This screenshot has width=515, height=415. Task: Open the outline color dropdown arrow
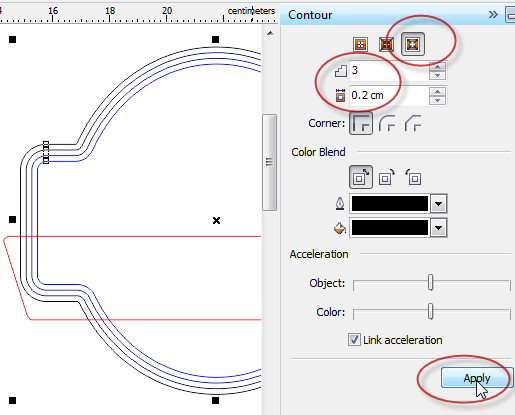coord(438,204)
